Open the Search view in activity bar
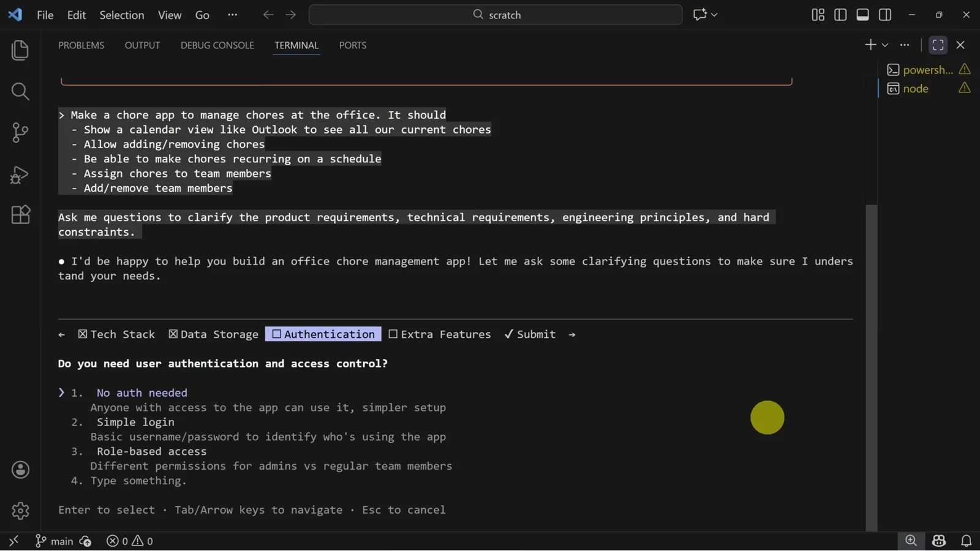The image size is (980, 551). coord(20,91)
